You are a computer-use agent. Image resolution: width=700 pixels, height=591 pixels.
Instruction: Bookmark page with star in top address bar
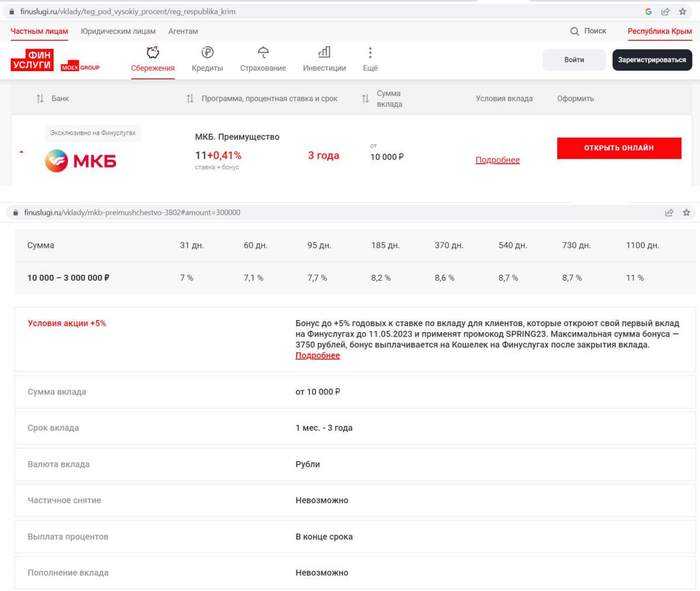click(682, 11)
